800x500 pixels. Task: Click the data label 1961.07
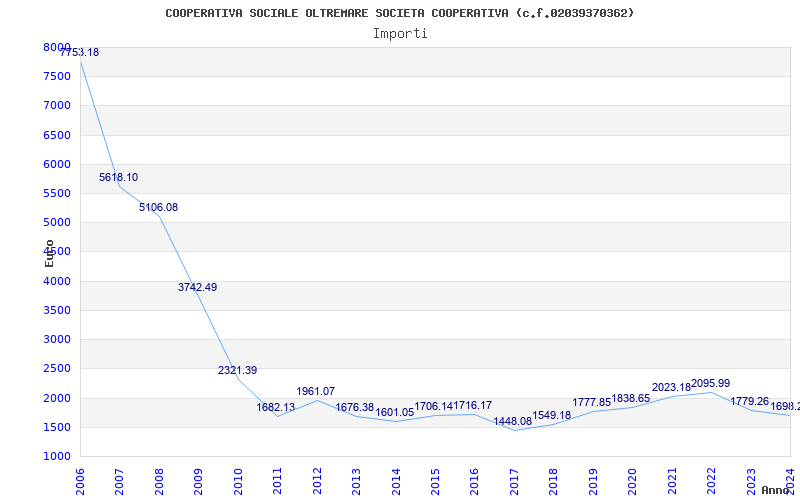[x=316, y=391]
